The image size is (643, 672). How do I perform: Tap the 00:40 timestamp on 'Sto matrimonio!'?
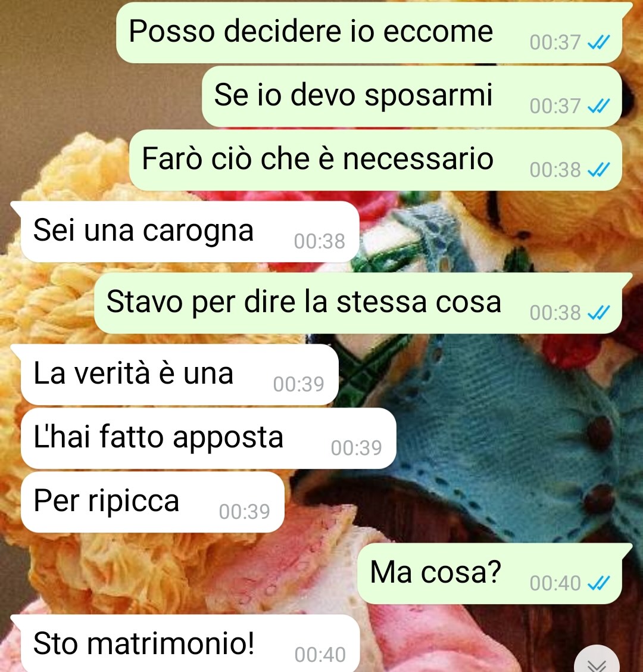(x=320, y=655)
